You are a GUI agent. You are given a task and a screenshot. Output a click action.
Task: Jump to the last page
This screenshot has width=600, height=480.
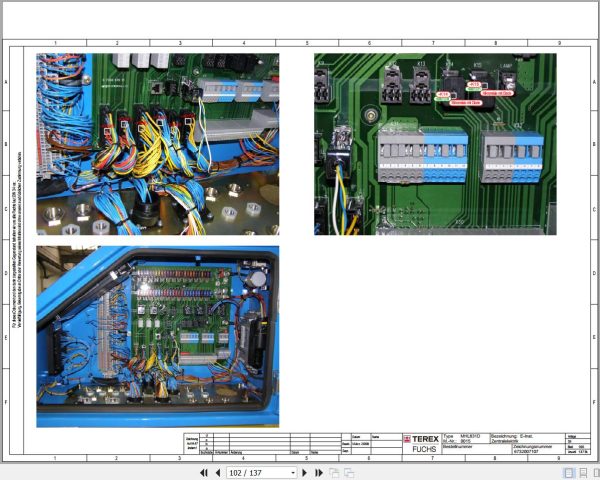319,473
